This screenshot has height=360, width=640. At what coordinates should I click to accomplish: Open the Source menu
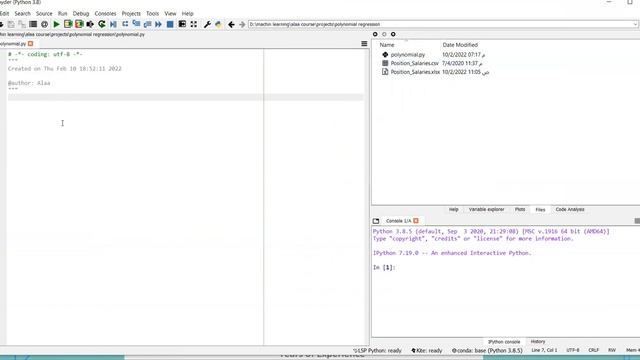pos(44,13)
